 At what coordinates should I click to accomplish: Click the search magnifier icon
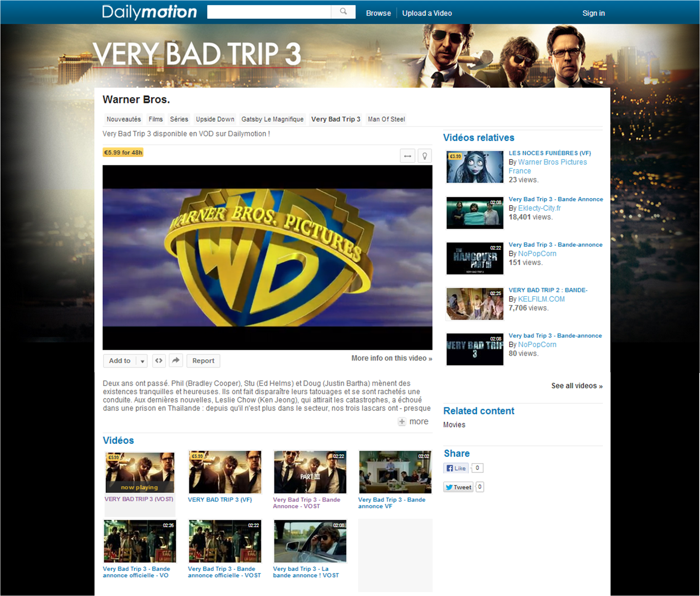(343, 11)
